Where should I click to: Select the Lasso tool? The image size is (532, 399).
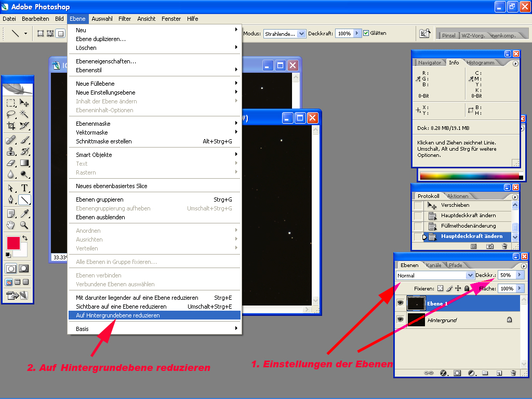coord(11,114)
